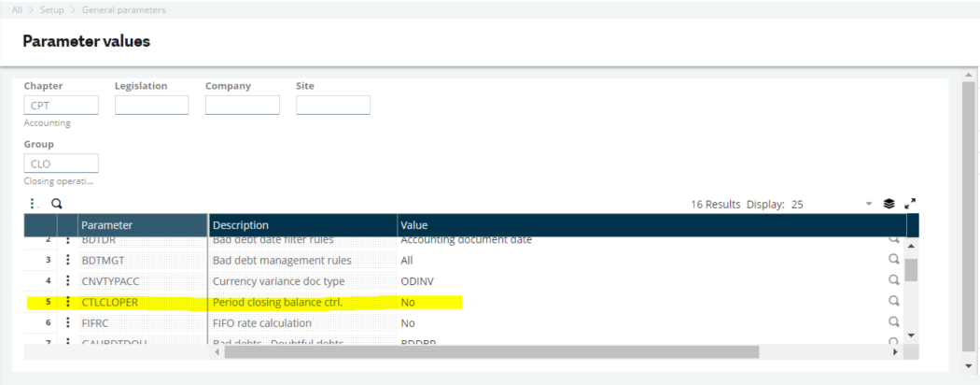The width and height of the screenshot is (980, 385).
Task: Focus the Group field containing CLO
Action: click(61, 164)
